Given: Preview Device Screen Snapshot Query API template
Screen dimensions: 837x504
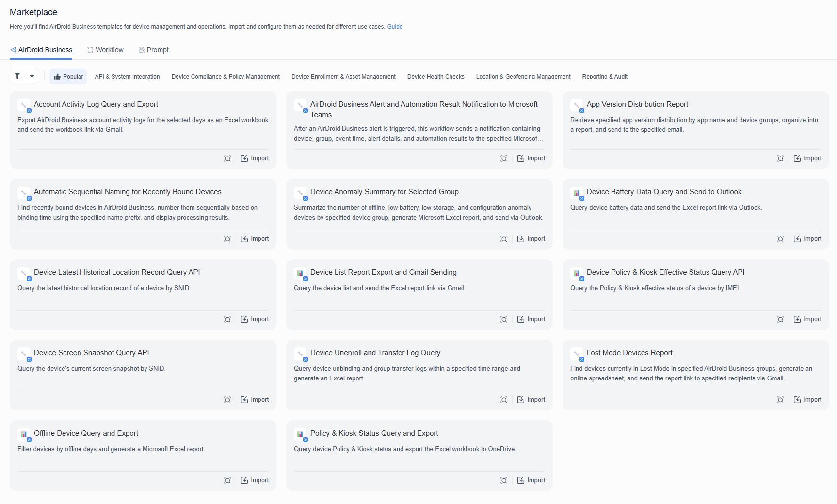Looking at the screenshot, I should tap(227, 400).
